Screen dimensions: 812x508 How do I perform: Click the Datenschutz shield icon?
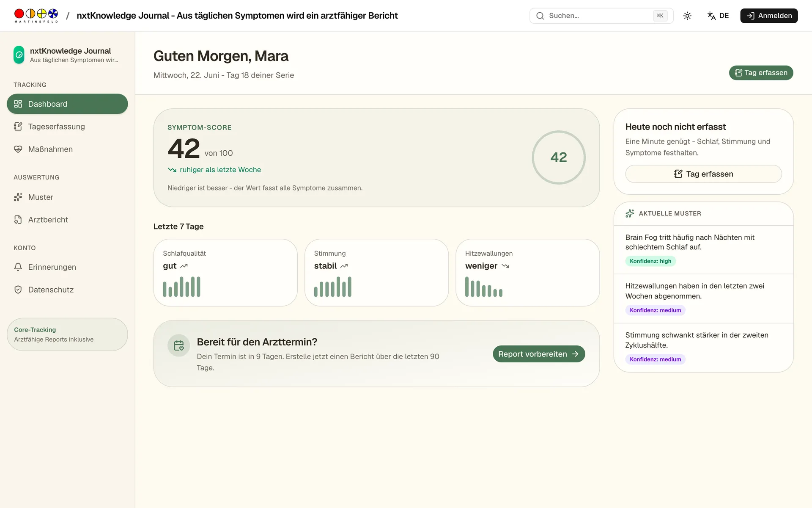18,290
